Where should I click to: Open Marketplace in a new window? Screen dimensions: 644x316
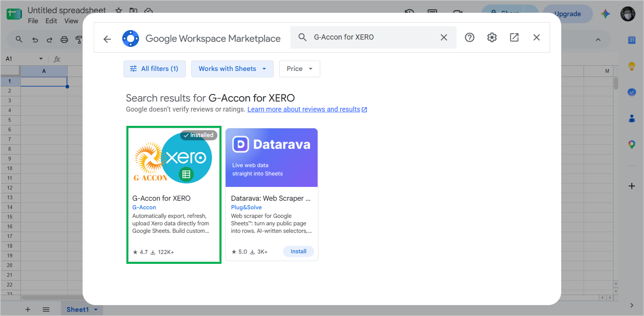514,37
